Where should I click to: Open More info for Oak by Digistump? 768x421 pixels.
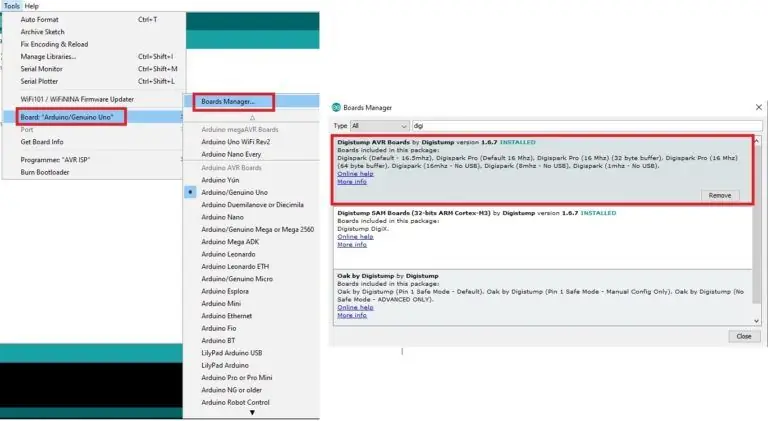point(352,315)
